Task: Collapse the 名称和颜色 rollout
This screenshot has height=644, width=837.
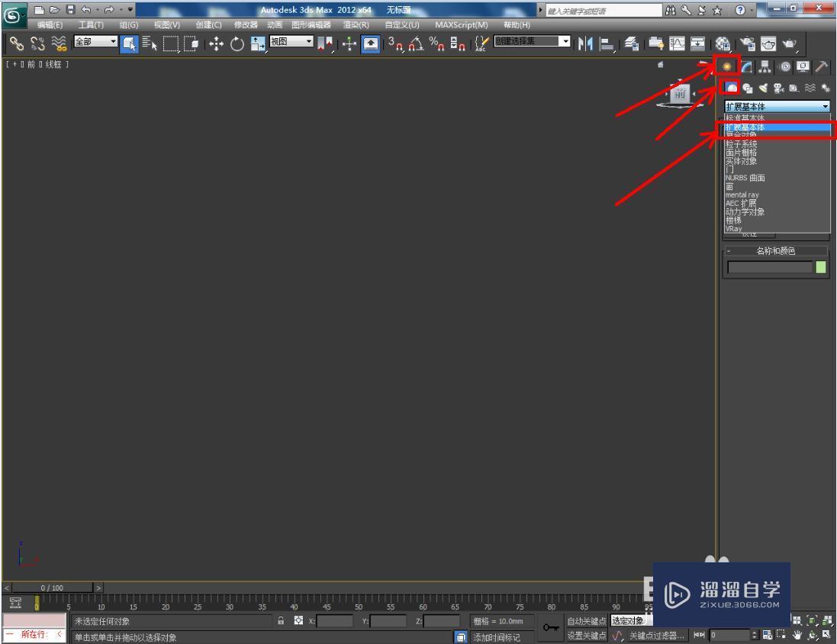Action: 776,250
